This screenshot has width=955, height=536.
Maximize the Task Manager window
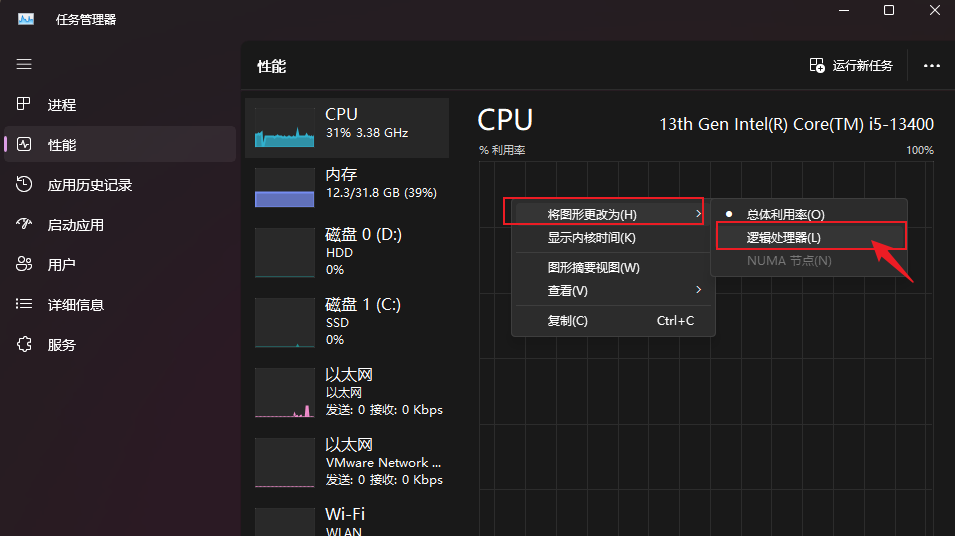point(889,10)
